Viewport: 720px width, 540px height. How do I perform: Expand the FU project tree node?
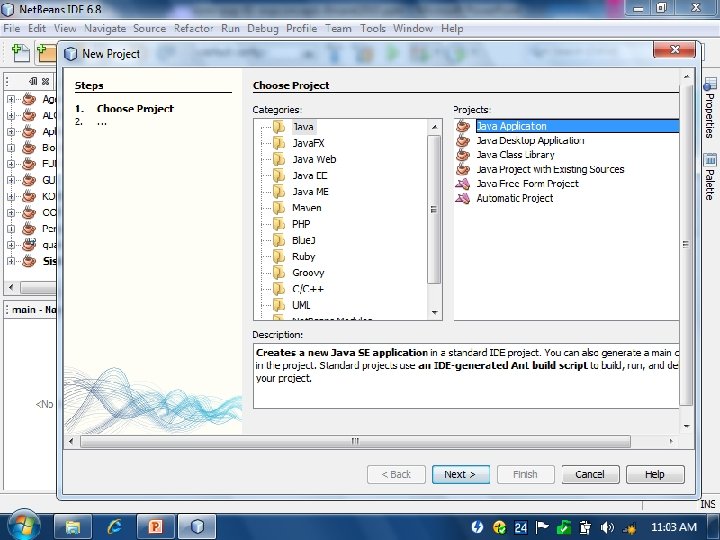point(11,164)
